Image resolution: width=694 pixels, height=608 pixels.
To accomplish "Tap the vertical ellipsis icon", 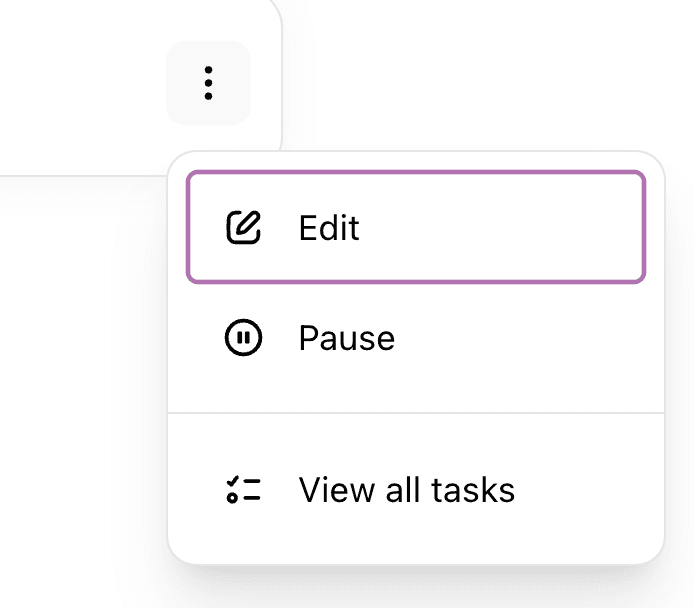I will coord(208,83).
